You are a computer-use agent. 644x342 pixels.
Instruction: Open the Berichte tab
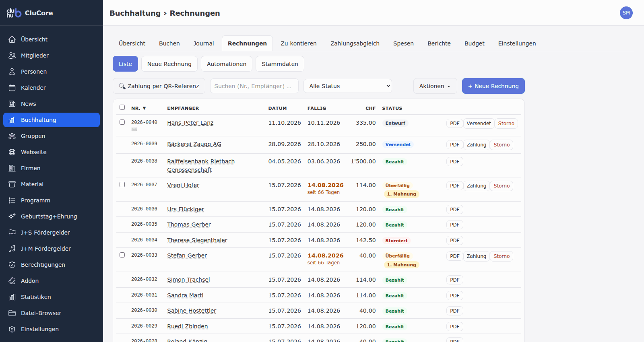pos(439,43)
